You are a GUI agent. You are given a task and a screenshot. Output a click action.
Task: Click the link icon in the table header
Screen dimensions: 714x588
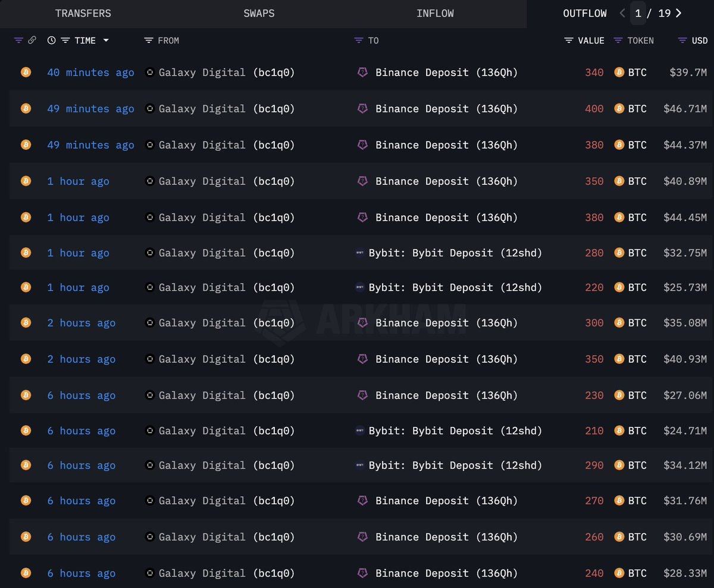coord(32,40)
